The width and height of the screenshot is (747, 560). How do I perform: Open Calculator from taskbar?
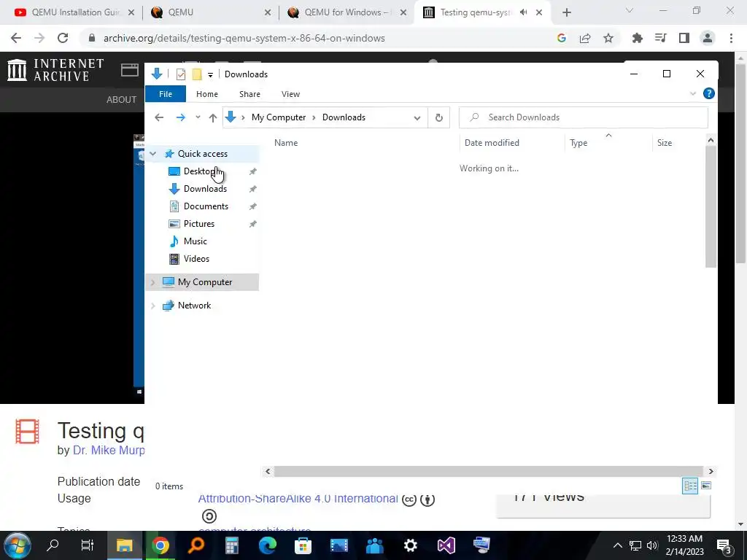click(x=231, y=545)
